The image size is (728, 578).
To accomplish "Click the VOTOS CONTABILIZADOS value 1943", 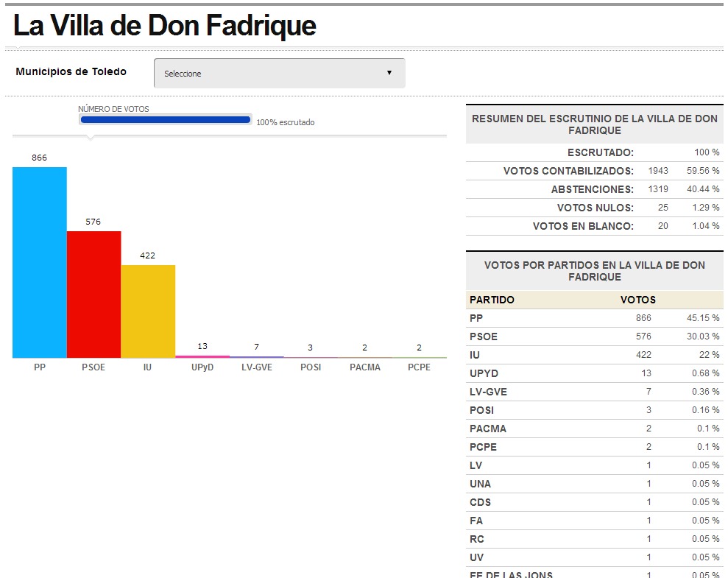I will coord(659,171).
